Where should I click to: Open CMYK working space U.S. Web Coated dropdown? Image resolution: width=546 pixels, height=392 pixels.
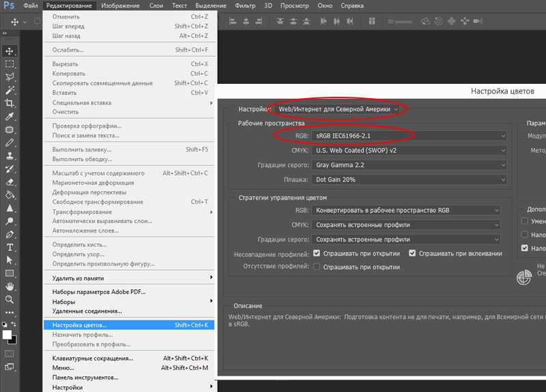409,150
